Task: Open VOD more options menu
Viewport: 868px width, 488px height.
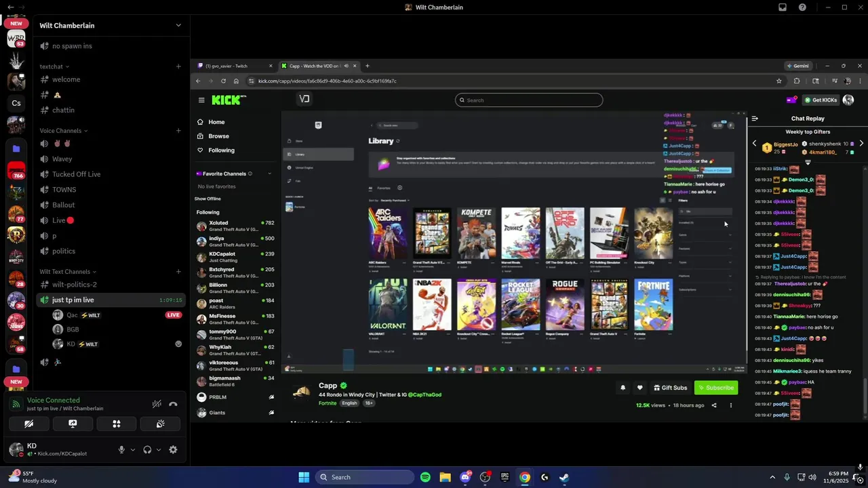Action: point(730,405)
